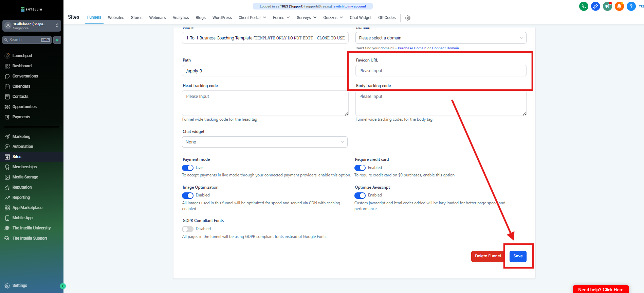
Task: Click the blue Save button
Action: pos(518,256)
